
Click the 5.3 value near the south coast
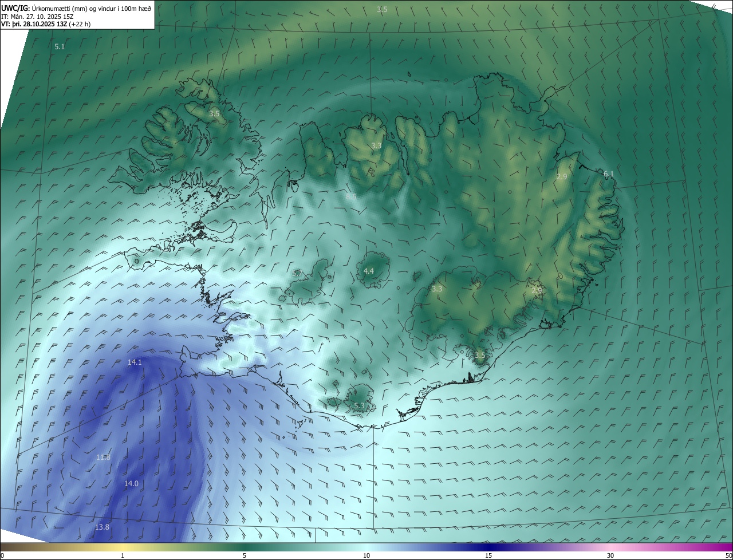pos(359,405)
